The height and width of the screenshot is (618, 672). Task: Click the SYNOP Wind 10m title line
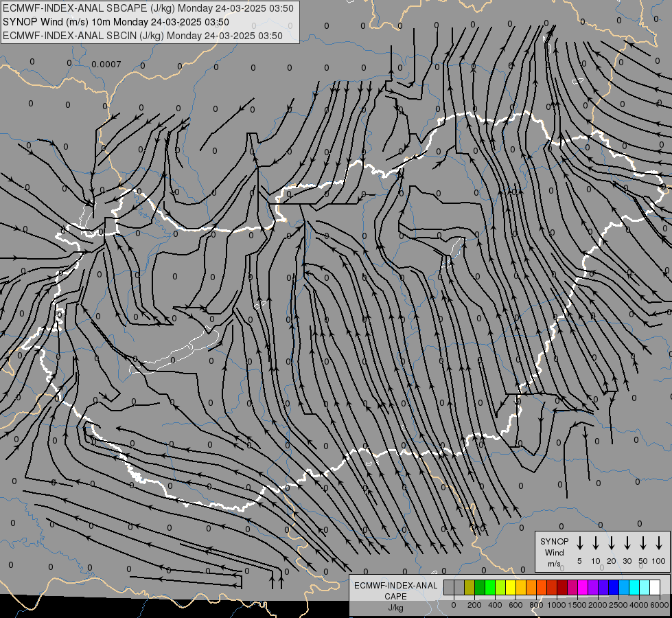click(x=116, y=22)
